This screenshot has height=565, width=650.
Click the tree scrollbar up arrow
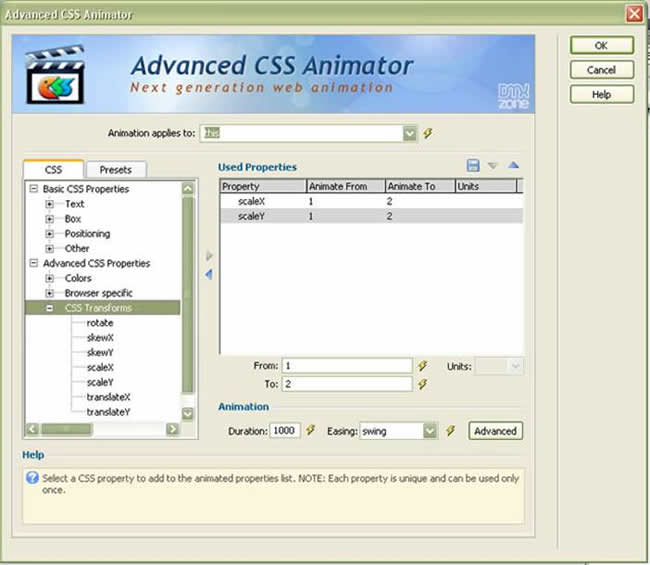tap(188, 189)
